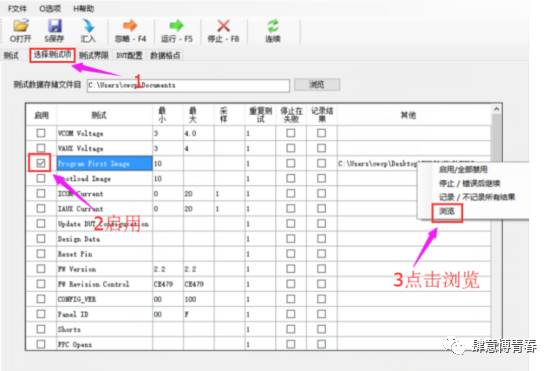Choose 浏览 in the context menu

click(447, 212)
